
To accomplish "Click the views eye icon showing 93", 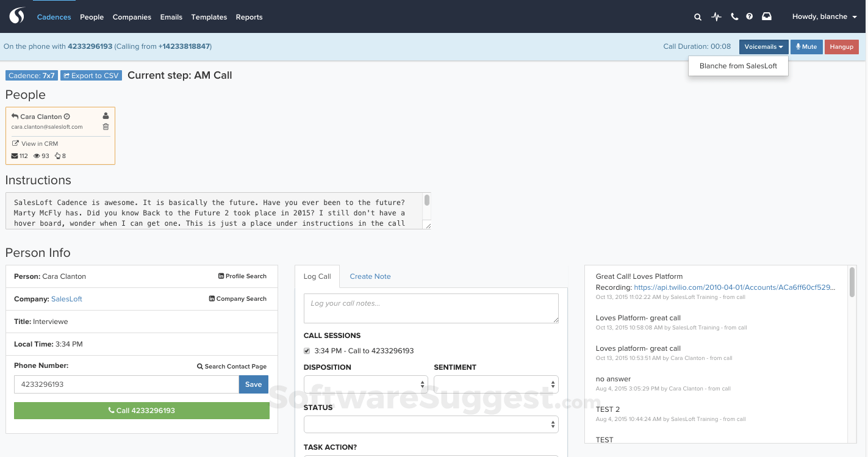I will point(37,156).
